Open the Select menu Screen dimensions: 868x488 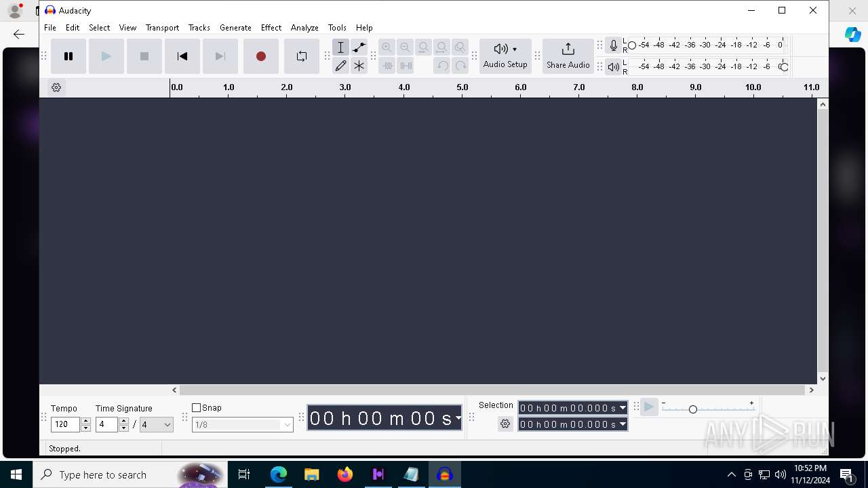[x=99, y=28]
